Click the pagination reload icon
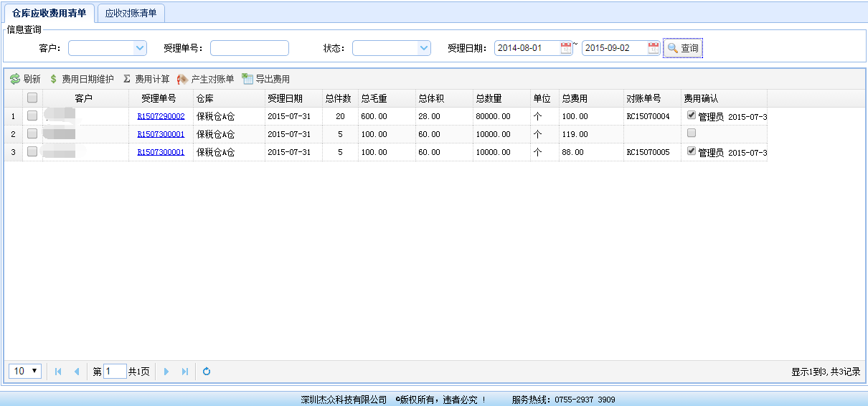Image resolution: width=868 pixels, height=406 pixels. 207,372
